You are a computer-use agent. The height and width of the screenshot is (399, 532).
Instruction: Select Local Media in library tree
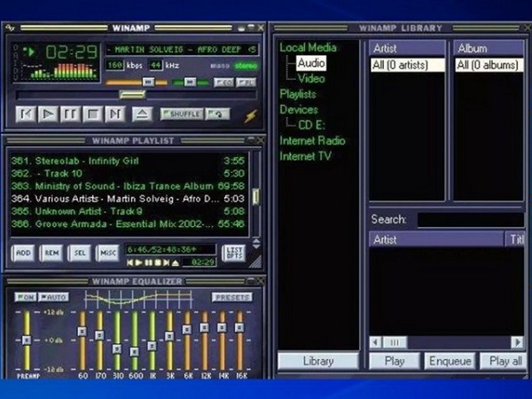coord(308,48)
